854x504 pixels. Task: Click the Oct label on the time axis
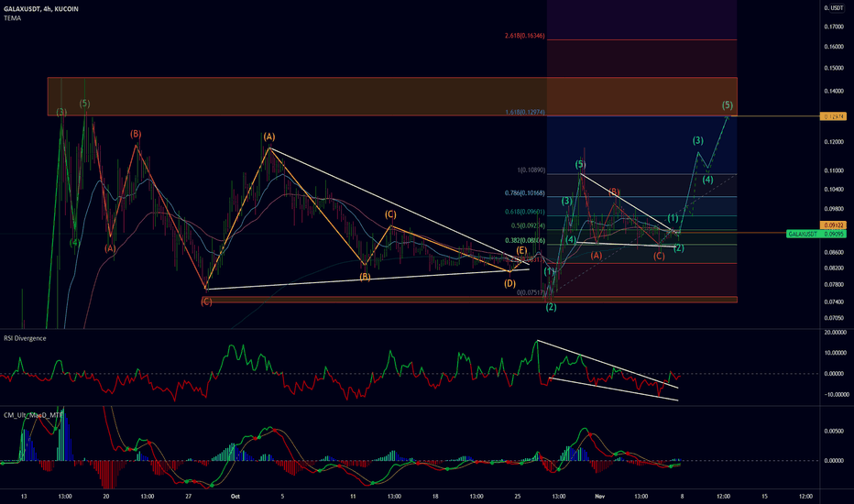tap(235, 497)
